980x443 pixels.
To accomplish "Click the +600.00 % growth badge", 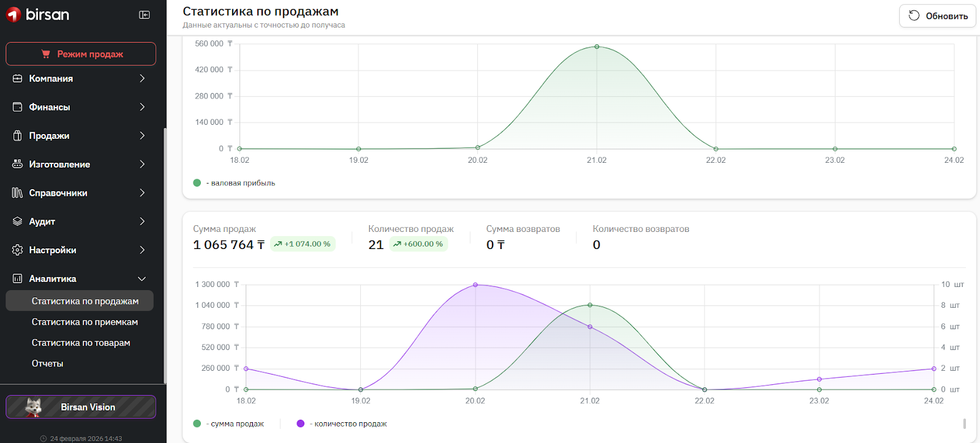I will click(x=418, y=244).
